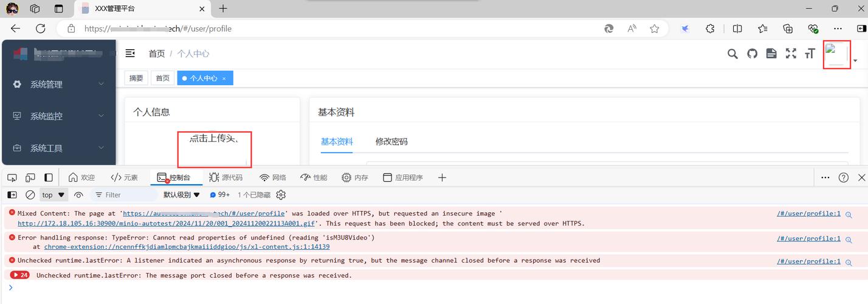This screenshot has height=304, width=868.
Task: Click the DevTools inspect element picker icon
Action: point(12,178)
